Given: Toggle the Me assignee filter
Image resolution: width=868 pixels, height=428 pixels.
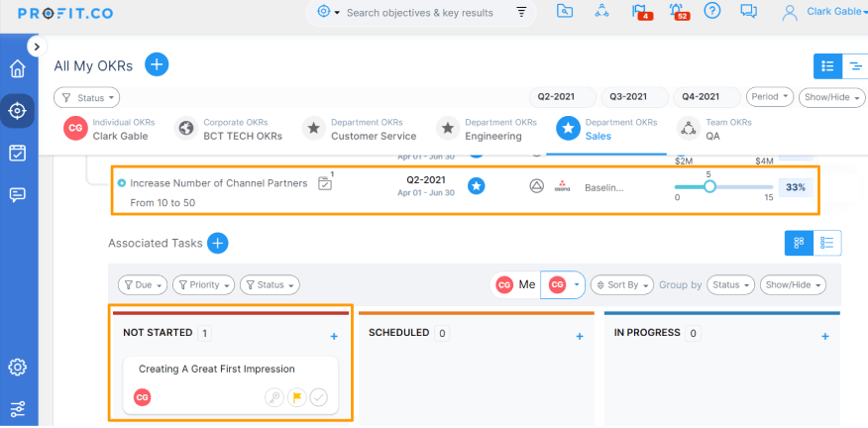Looking at the screenshot, I should (x=515, y=285).
